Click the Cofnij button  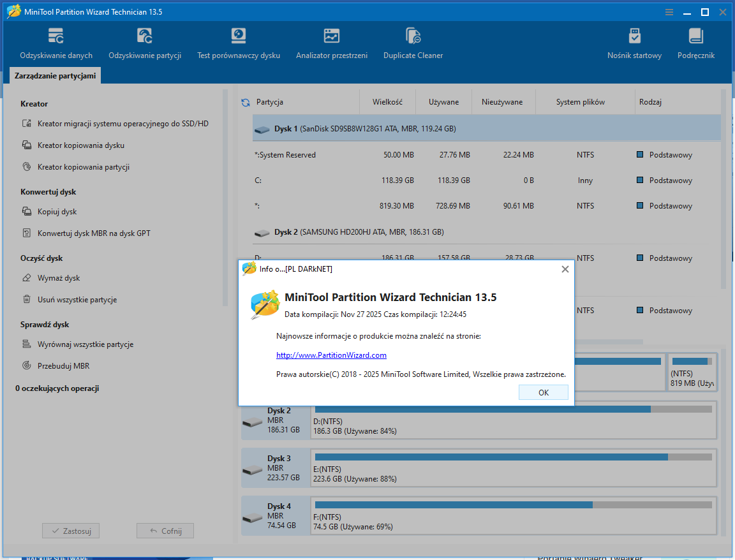[165, 531]
